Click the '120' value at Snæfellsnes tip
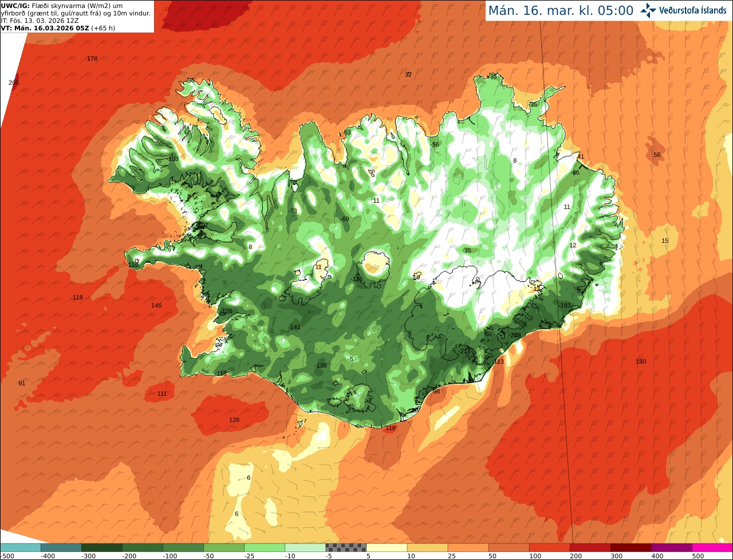Viewport: 733px width, 560px height. [x=133, y=265]
